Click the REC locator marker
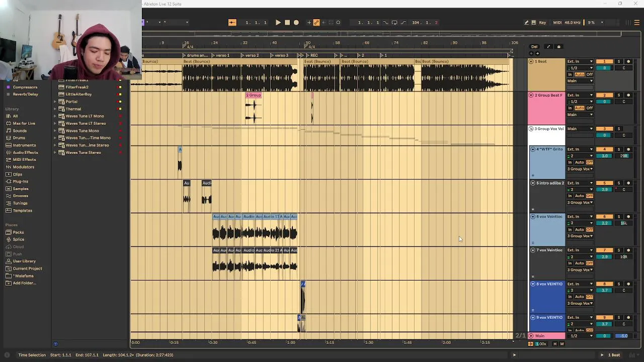644x362 pixels. click(312, 55)
